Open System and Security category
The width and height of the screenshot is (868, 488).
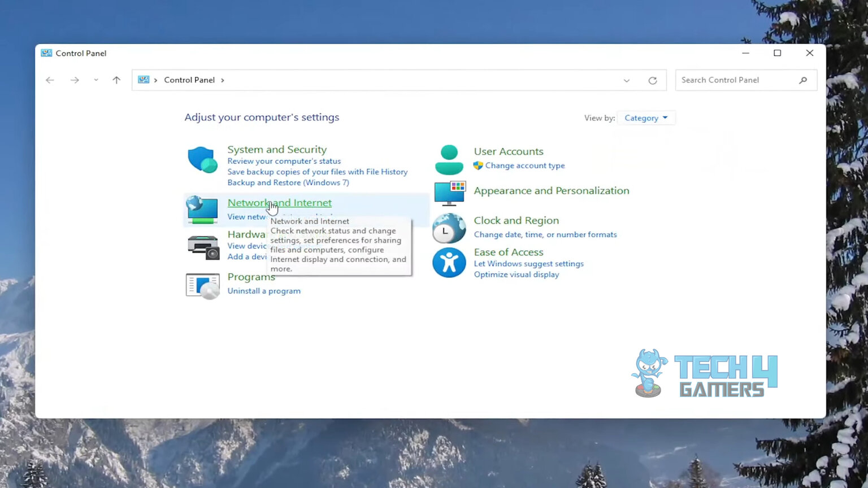pos(277,150)
